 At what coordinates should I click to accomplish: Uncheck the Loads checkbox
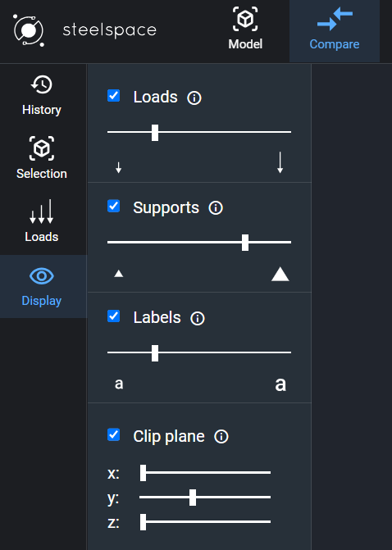114,96
